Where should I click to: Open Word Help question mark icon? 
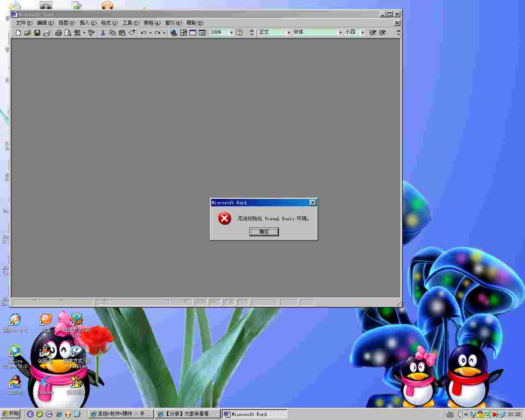click(240, 33)
